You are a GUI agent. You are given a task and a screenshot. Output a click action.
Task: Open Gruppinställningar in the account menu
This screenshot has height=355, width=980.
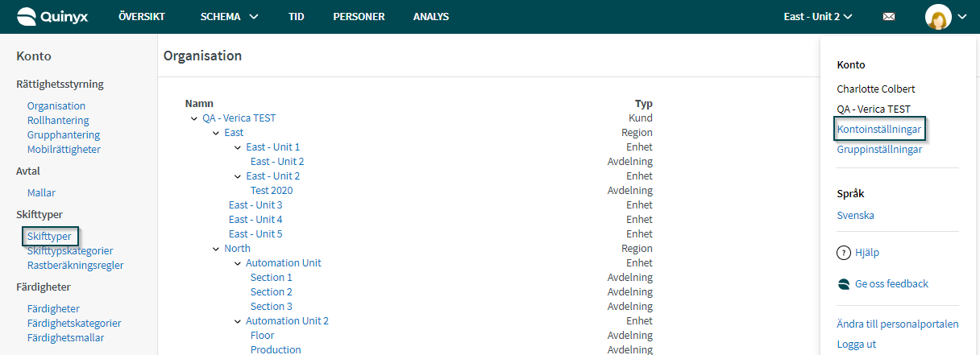pos(879,150)
